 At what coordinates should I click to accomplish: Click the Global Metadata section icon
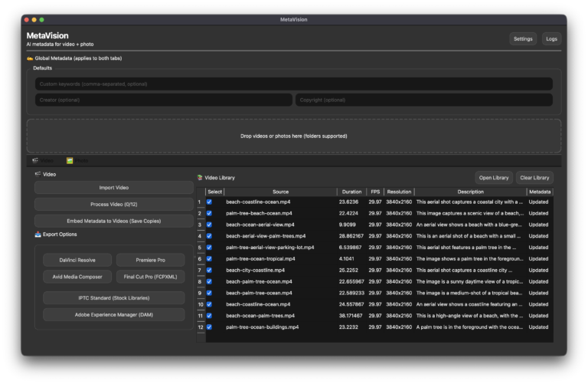30,58
